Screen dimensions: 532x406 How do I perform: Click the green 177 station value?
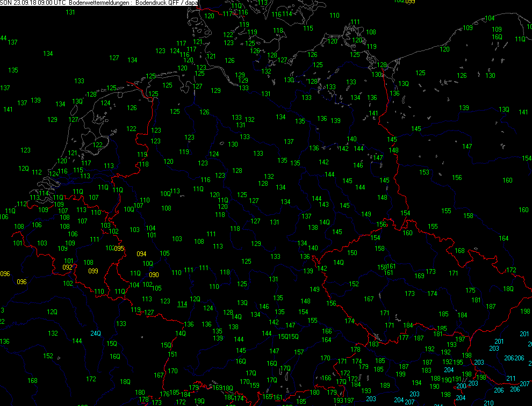coord(404,338)
